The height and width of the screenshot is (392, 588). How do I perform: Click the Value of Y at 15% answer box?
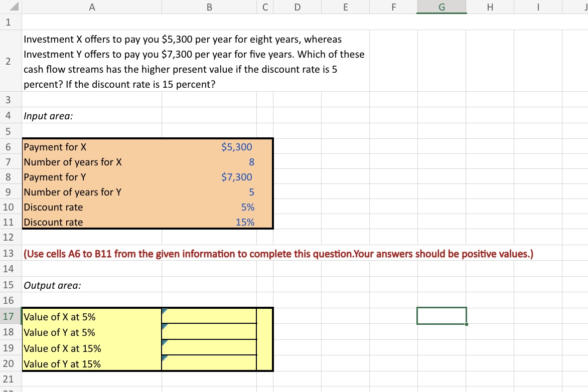coord(209,364)
